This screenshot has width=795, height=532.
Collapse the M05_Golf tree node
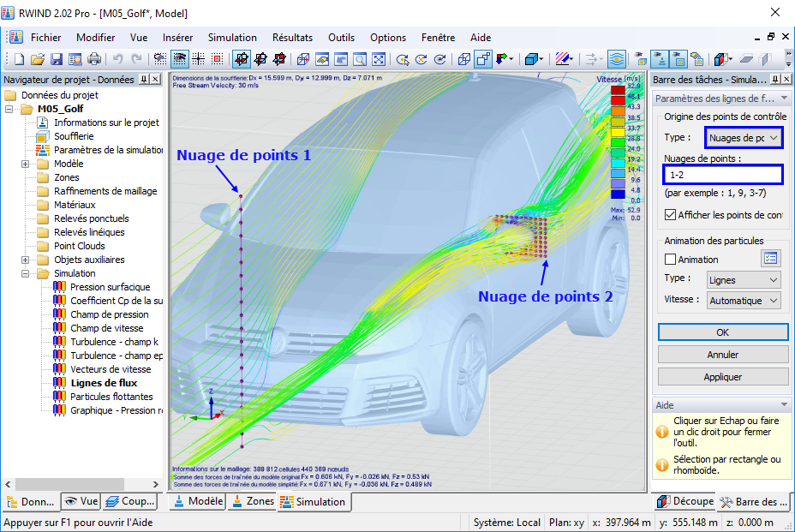[x=9, y=109]
